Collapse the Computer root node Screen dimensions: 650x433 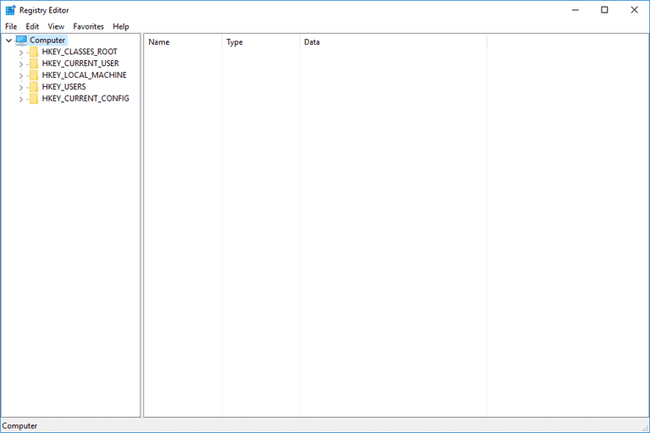[x=9, y=40]
